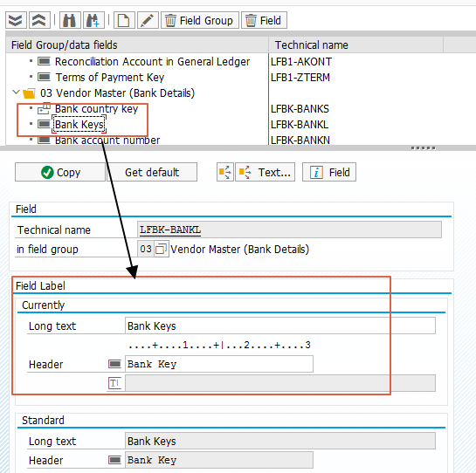Click Technical name column header

pyautogui.click(x=355, y=45)
